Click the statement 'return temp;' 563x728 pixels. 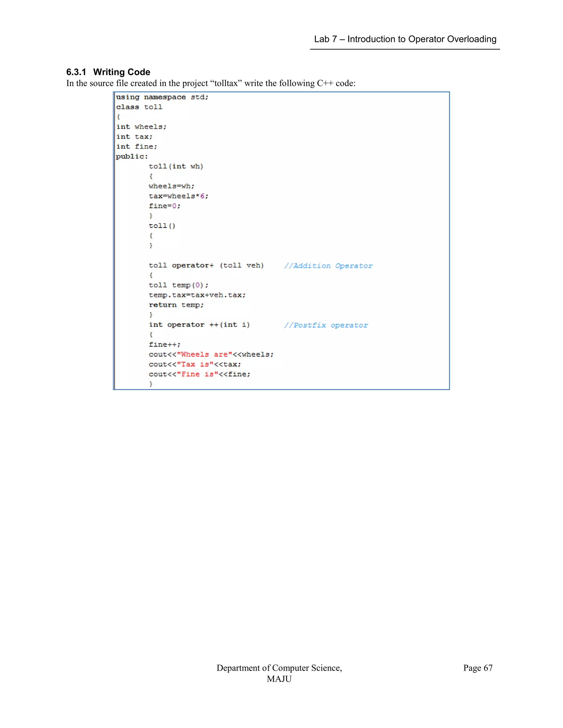[176, 305]
